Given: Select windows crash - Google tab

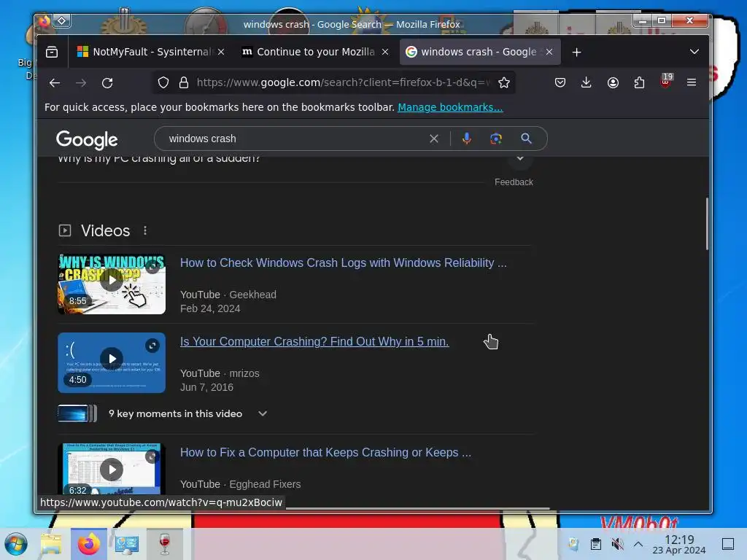Looking at the screenshot, I should [479, 52].
